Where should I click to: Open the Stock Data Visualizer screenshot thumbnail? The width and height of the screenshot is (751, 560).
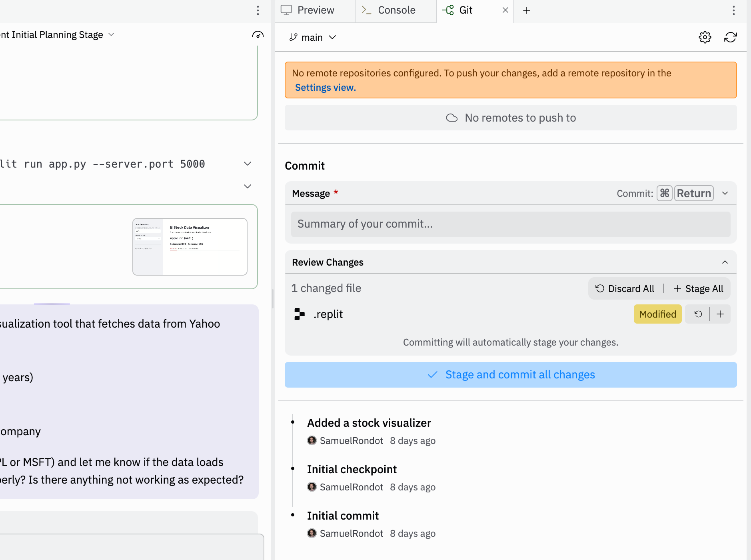tap(190, 247)
